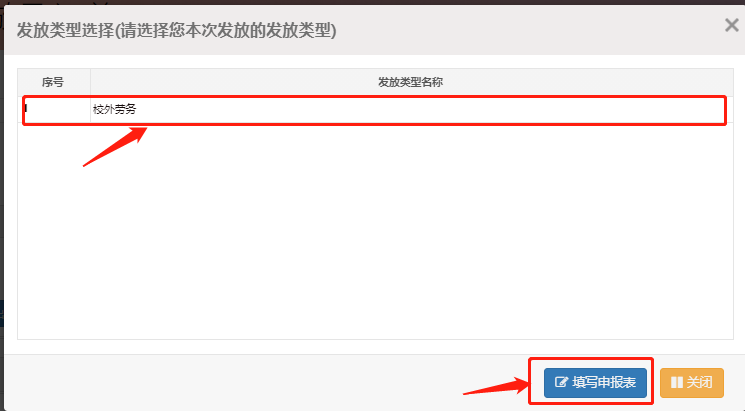
Task: Open the form via 填写申报表 button
Action: (x=595, y=382)
